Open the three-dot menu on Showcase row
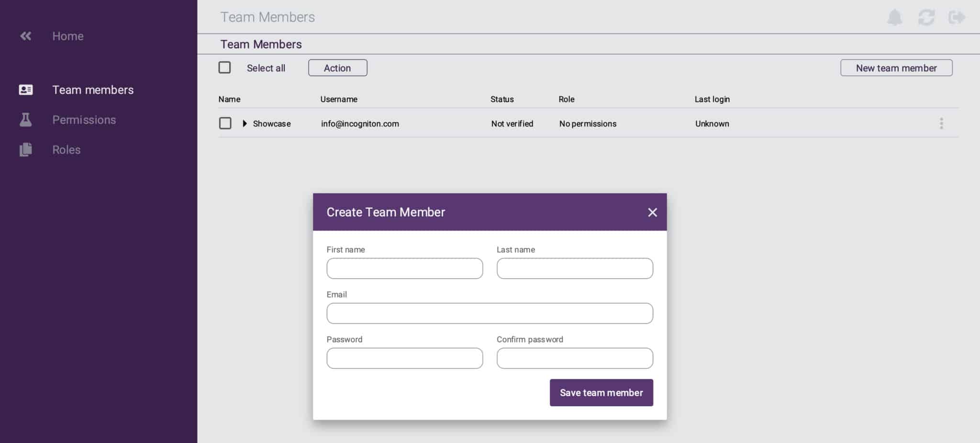The height and width of the screenshot is (443, 980). [x=941, y=123]
